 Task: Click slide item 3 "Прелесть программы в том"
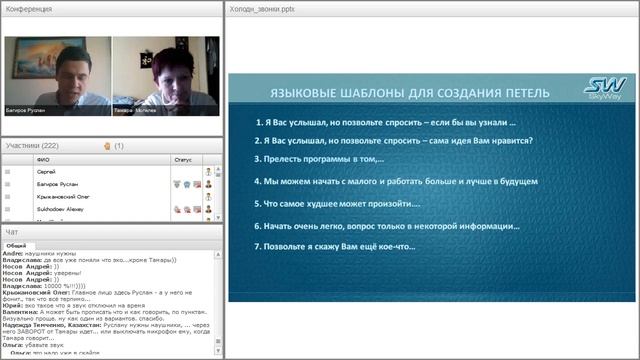319,159
